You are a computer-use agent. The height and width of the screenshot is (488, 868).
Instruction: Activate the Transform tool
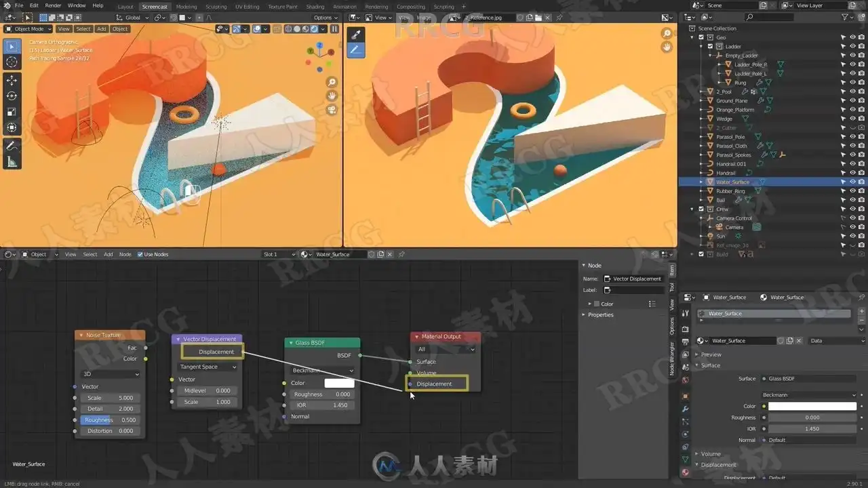(x=12, y=127)
